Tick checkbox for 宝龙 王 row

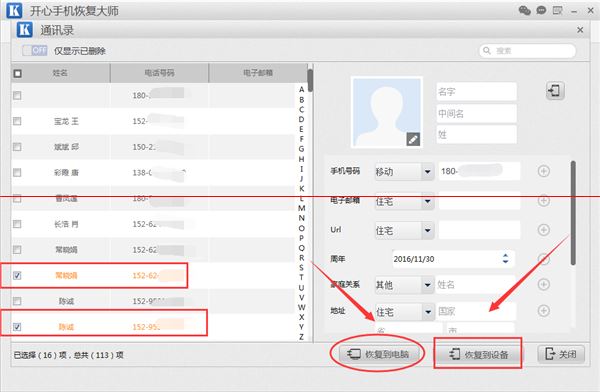[x=17, y=121]
